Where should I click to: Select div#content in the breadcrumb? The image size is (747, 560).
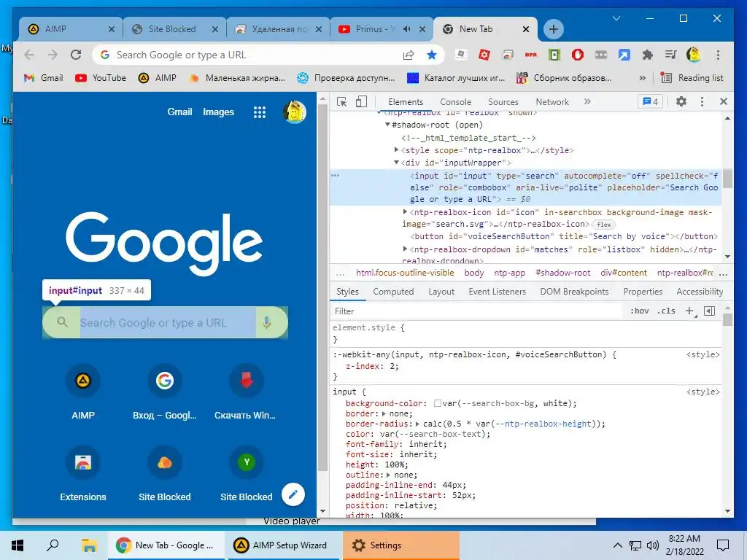(624, 273)
